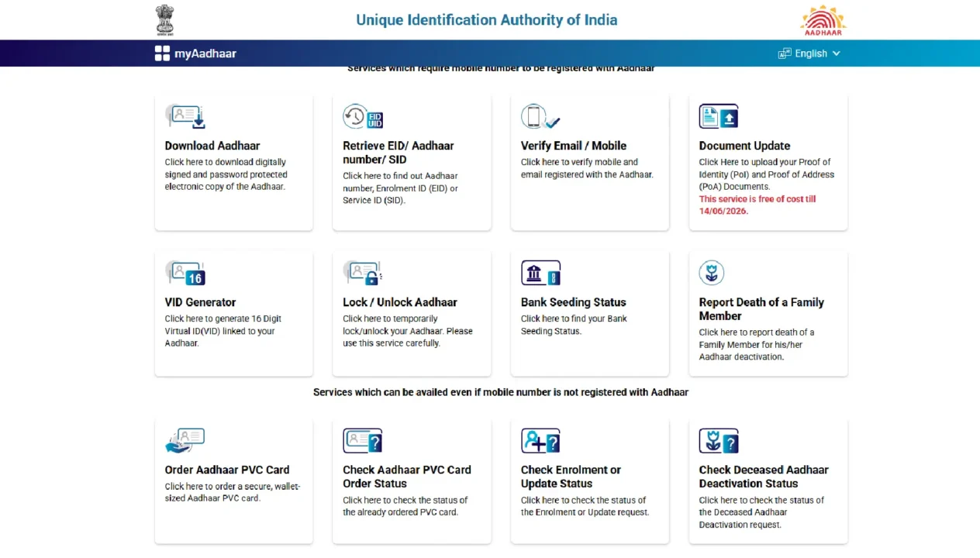Open Retrieve EID/ Aadhaar number/ SID
Screen dimensions: 980x558
point(412,163)
